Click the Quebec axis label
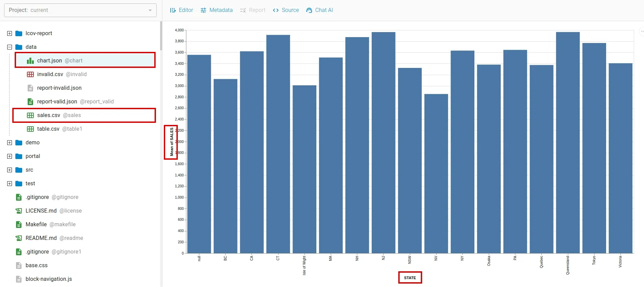This screenshot has height=287, width=644. [541, 261]
